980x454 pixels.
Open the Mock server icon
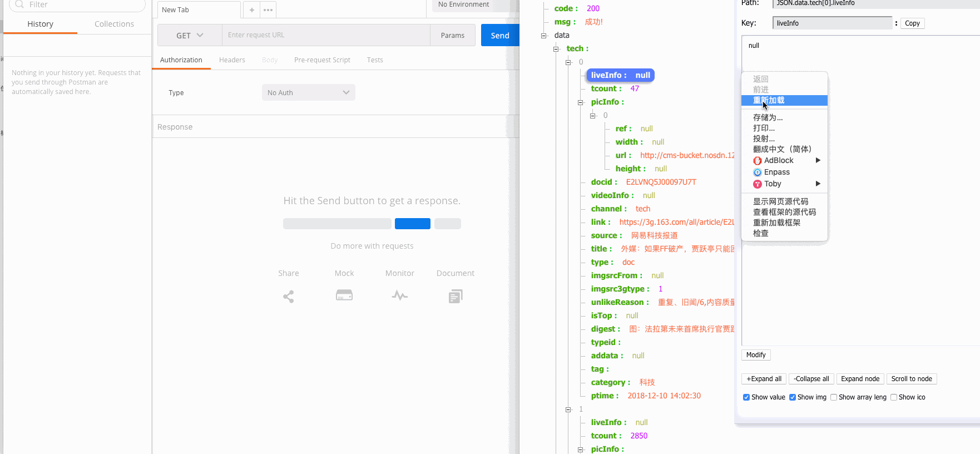coord(344,295)
